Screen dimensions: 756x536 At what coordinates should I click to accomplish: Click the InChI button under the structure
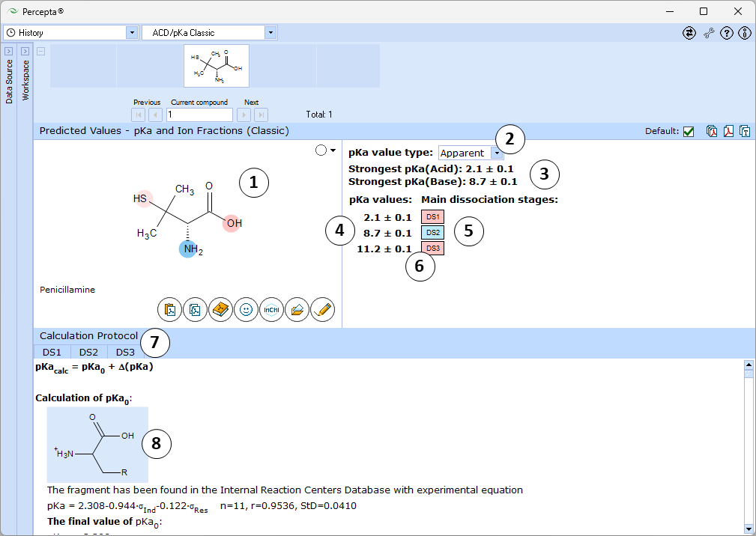coord(271,310)
